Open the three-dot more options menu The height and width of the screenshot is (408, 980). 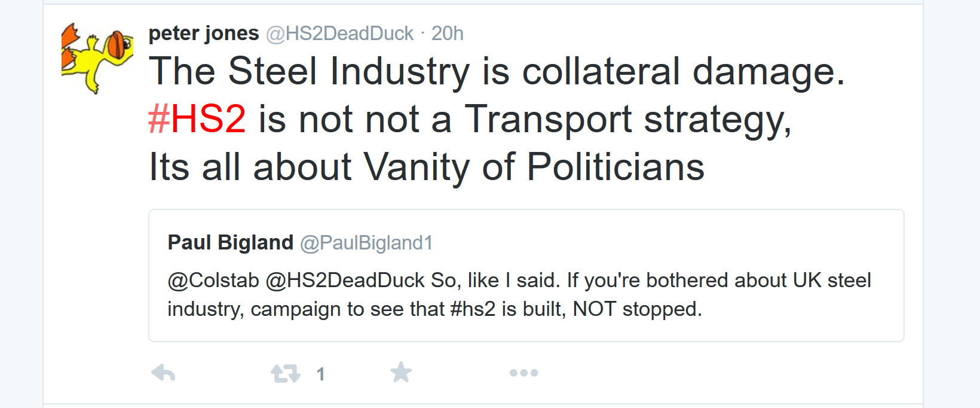[x=523, y=373]
